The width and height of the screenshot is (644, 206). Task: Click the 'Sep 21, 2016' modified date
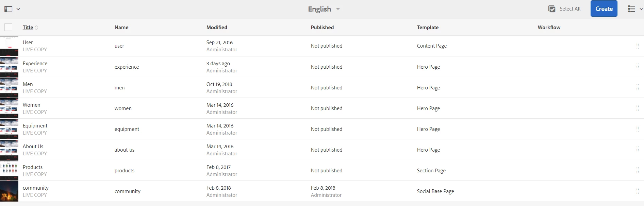click(219, 42)
